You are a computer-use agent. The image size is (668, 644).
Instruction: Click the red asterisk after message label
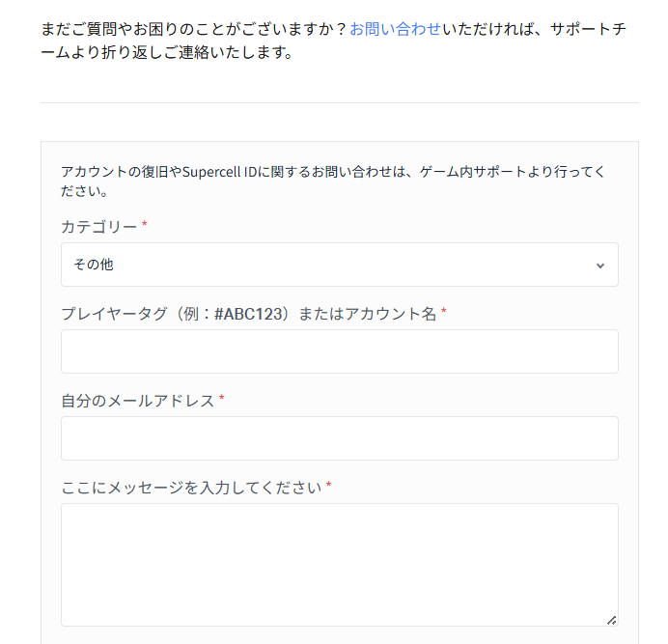coord(328,486)
